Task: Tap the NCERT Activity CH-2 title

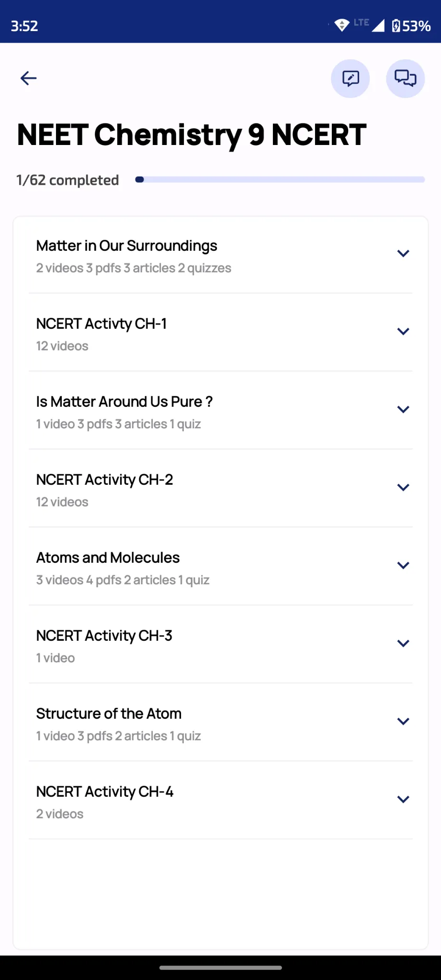Action: (x=105, y=480)
